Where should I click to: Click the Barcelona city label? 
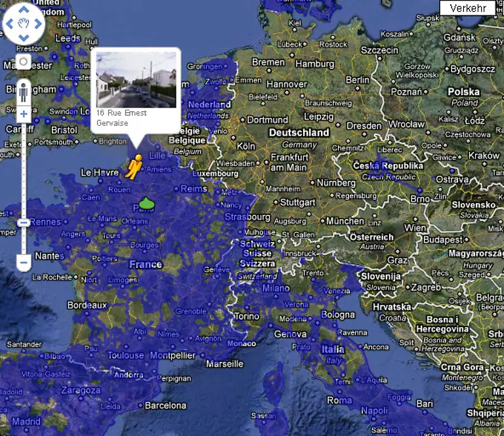pos(165,405)
